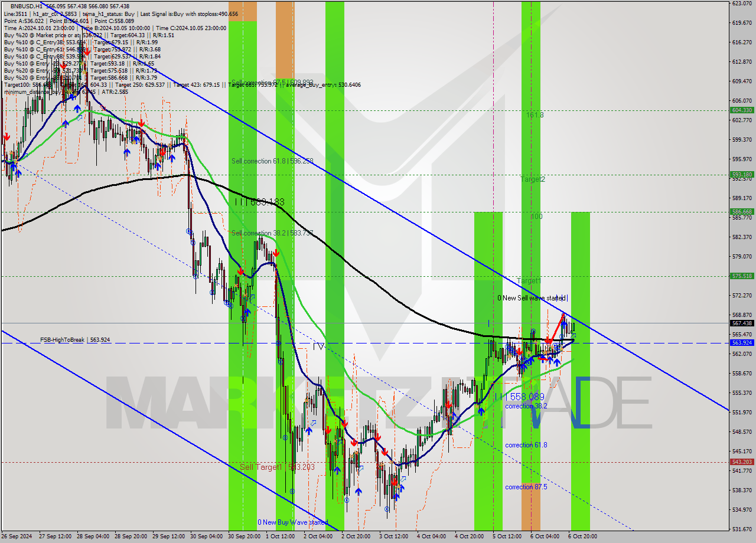Click the green 575.518 price marker
This screenshot has height=543, width=756.
coord(742,276)
